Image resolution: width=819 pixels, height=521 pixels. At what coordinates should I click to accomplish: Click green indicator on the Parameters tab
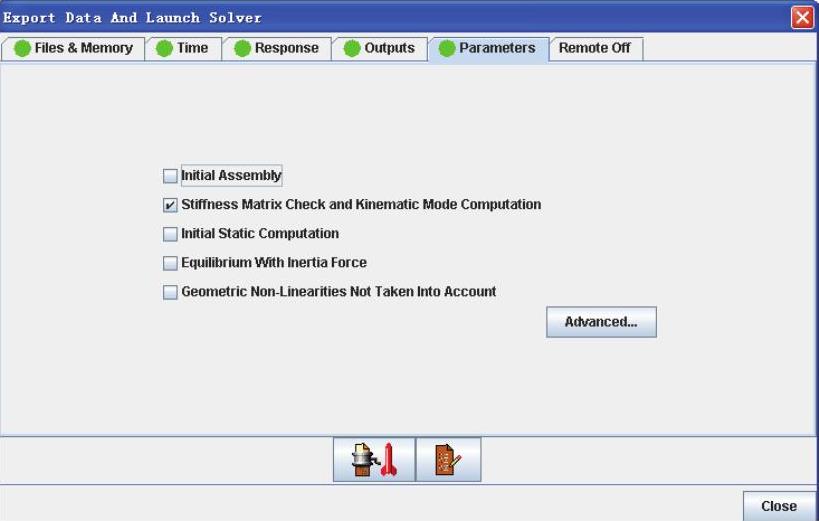click(x=446, y=49)
